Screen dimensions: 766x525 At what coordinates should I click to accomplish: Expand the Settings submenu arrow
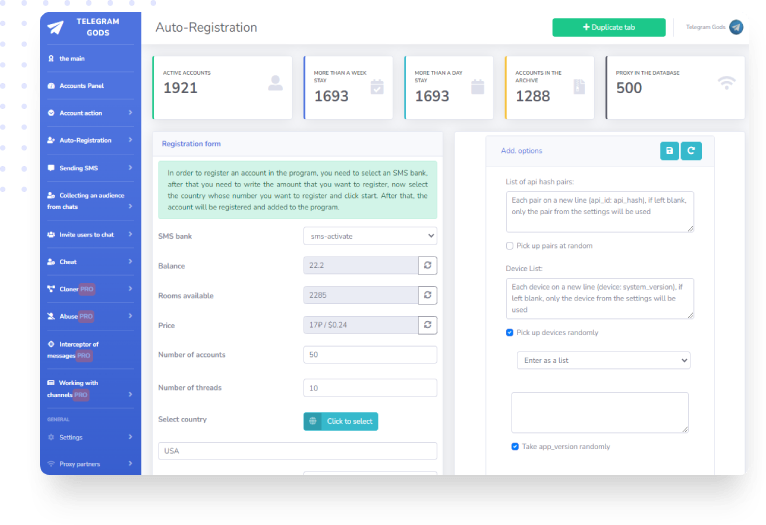click(x=130, y=437)
